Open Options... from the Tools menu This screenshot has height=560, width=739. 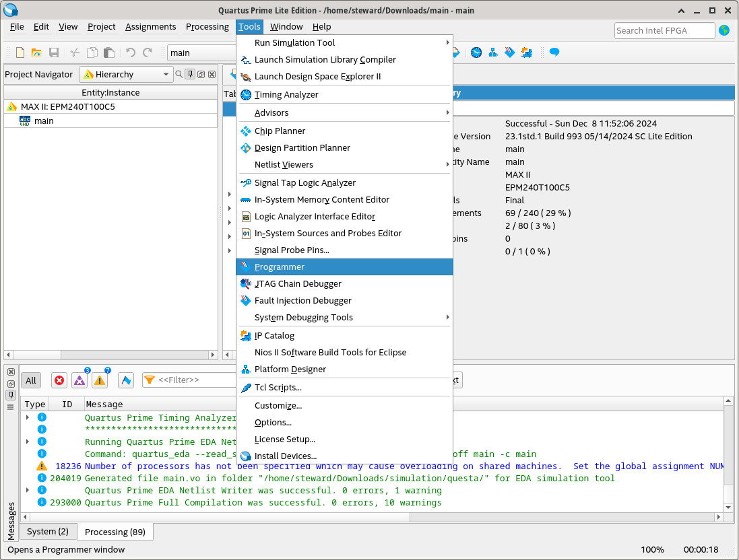pos(344,423)
